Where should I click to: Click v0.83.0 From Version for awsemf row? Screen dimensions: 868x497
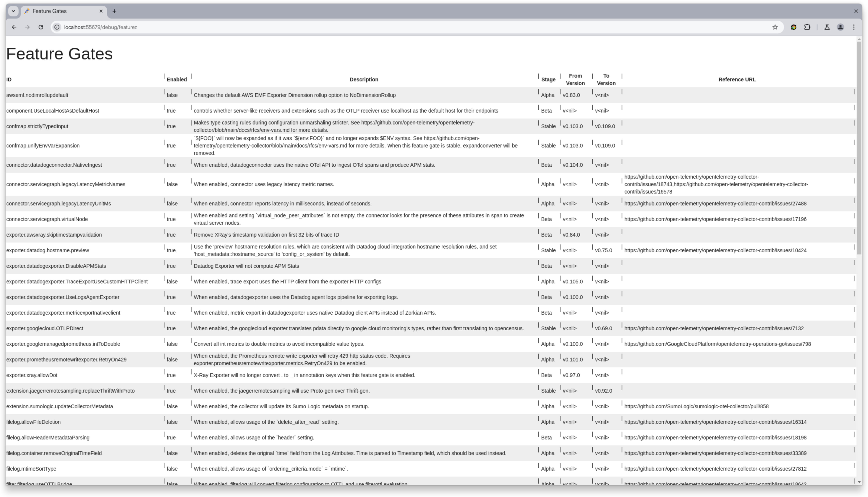click(x=571, y=95)
